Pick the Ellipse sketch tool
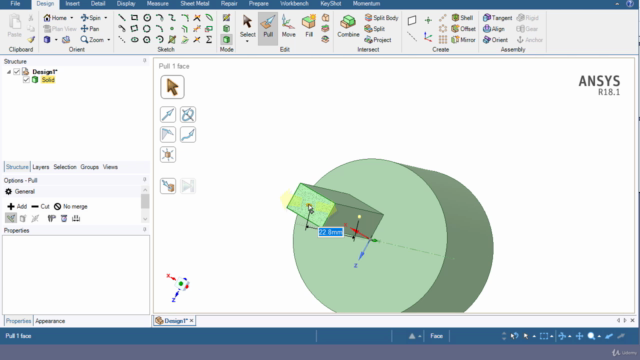 tap(134, 40)
